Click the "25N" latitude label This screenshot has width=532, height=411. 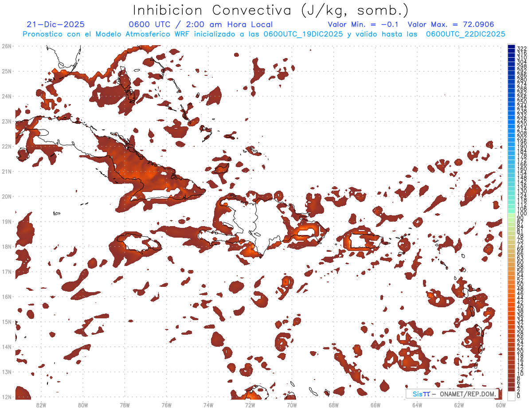[x=7, y=71]
